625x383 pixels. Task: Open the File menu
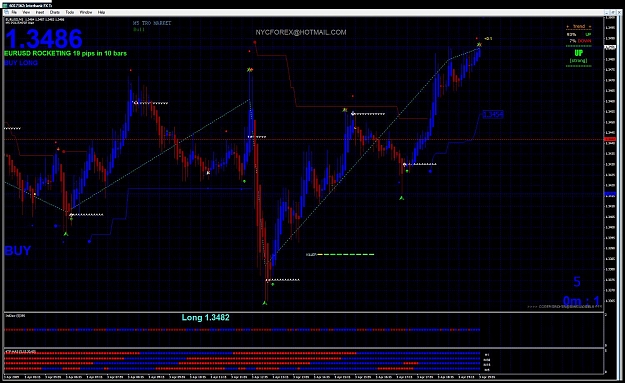click(x=14, y=12)
